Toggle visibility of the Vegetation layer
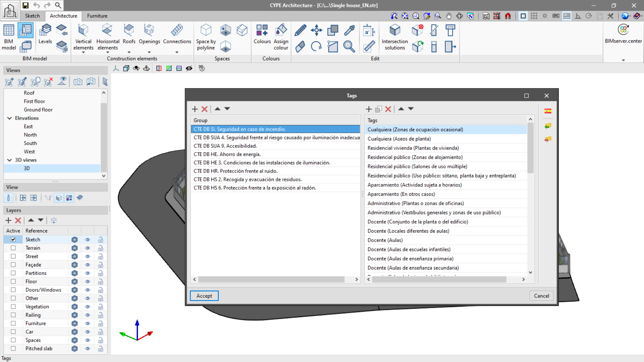Screen dimensions: 644x362 click(x=88, y=307)
